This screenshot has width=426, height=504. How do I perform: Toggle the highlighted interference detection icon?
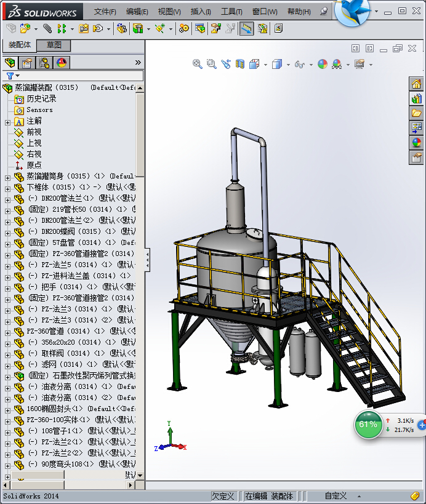click(247, 28)
